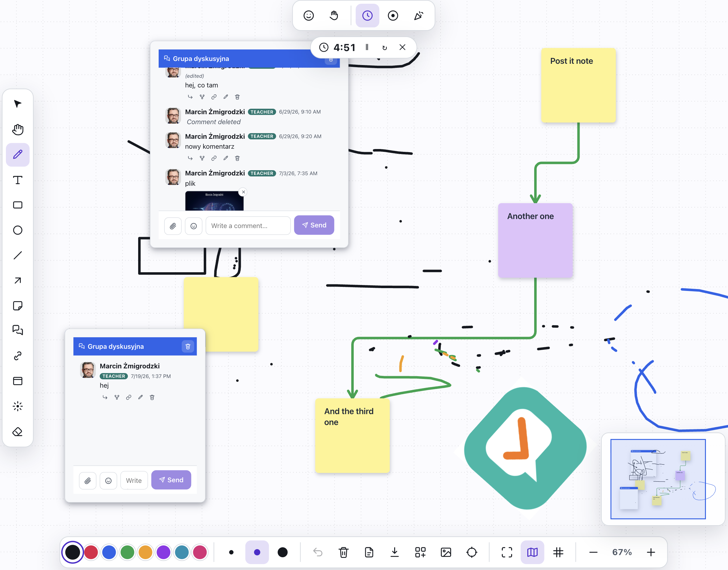Screen dimensions: 728x570
Task: Select the medium stroke size dot
Action: click(x=257, y=552)
